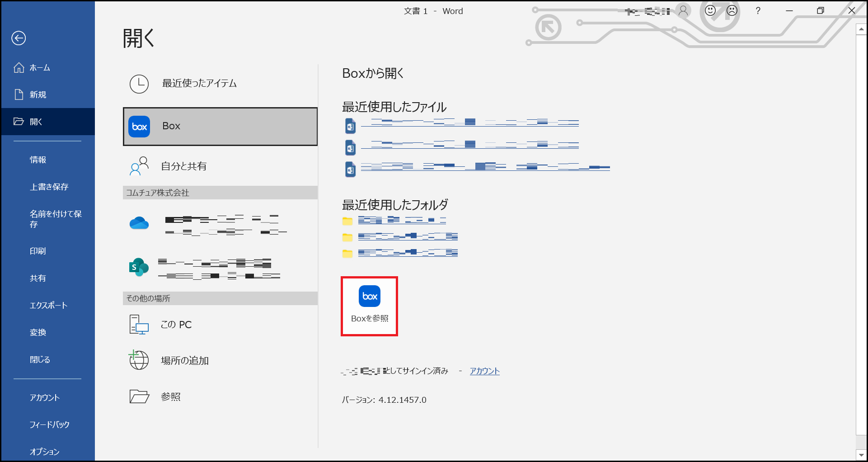The image size is (868, 462).
Task: Select the Box location entry
Action: (220, 127)
